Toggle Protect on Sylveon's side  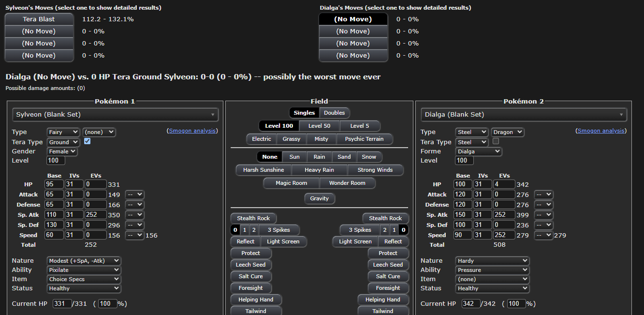coord(251,253)
